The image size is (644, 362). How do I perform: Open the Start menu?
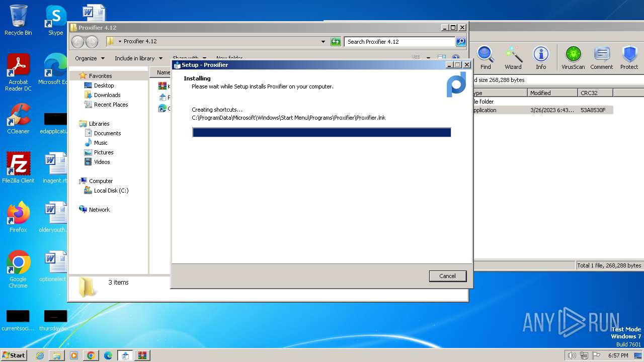pyautogui.click(x=14, y=355)
